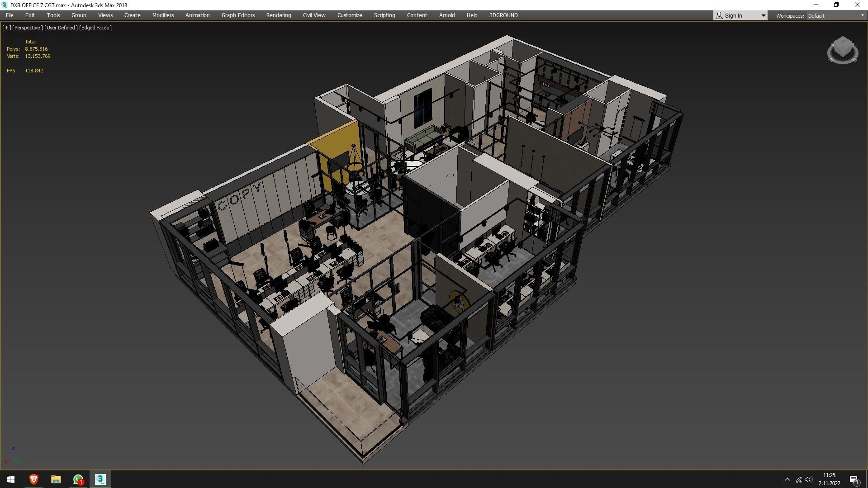
Task: Open the Graph Editors menu
Action: pyautogui.click(x=238, y=15)
